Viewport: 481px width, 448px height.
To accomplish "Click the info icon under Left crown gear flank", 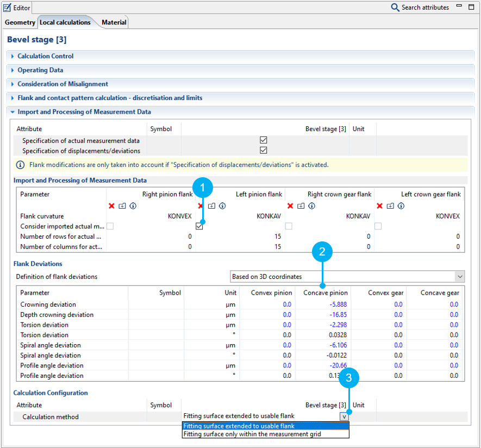I will pyautogui.click(x=401, y=206).
